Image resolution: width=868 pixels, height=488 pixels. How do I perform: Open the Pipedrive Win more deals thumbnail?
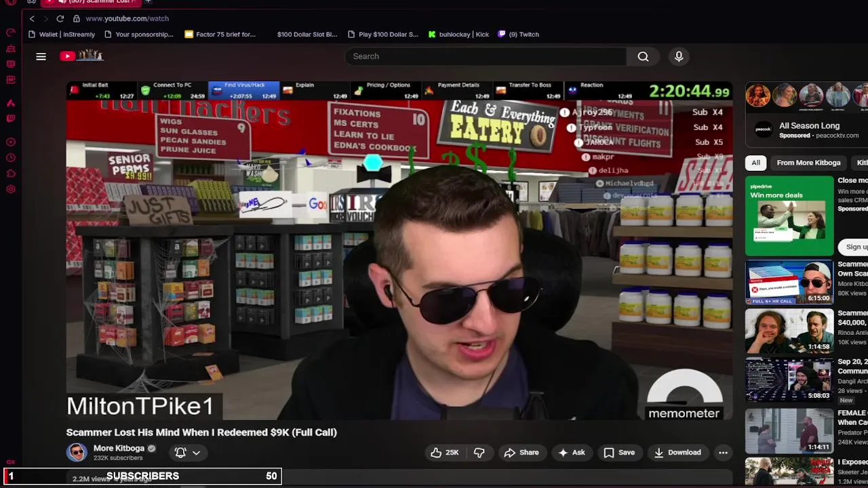789,216
